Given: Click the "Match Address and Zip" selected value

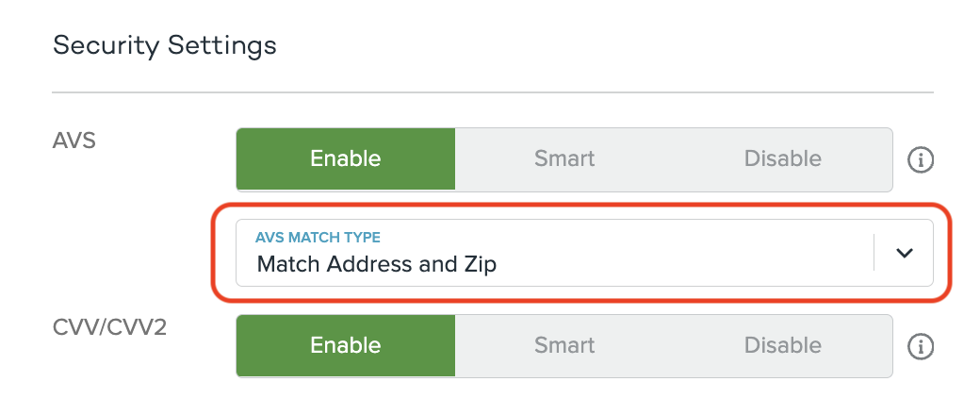Looking at the screenshot, I should (376, 264).
